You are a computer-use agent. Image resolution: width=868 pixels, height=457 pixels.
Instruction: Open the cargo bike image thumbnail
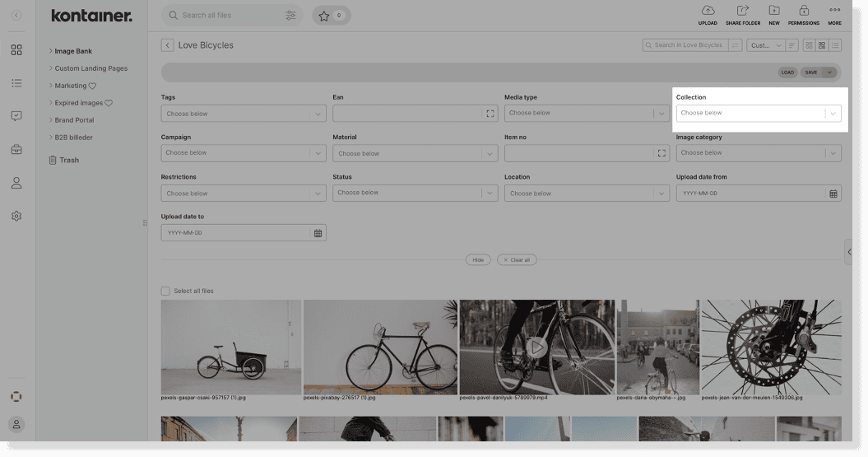pos(231,347)
